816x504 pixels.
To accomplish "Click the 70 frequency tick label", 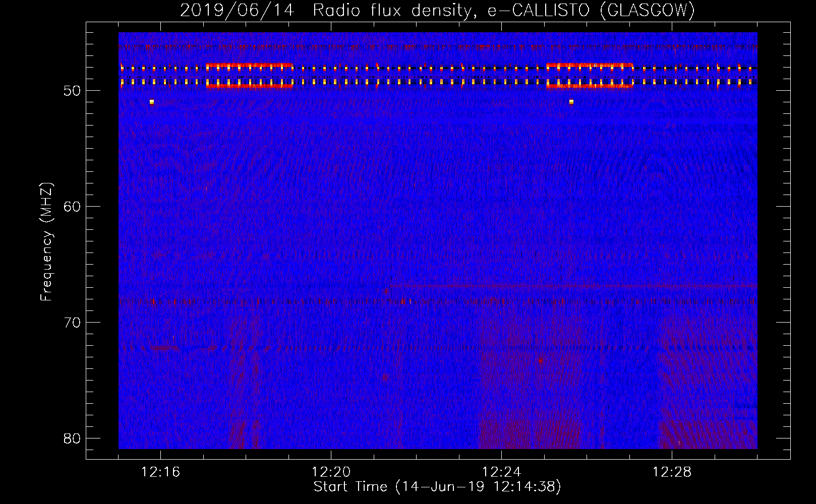I will point(72,323).
